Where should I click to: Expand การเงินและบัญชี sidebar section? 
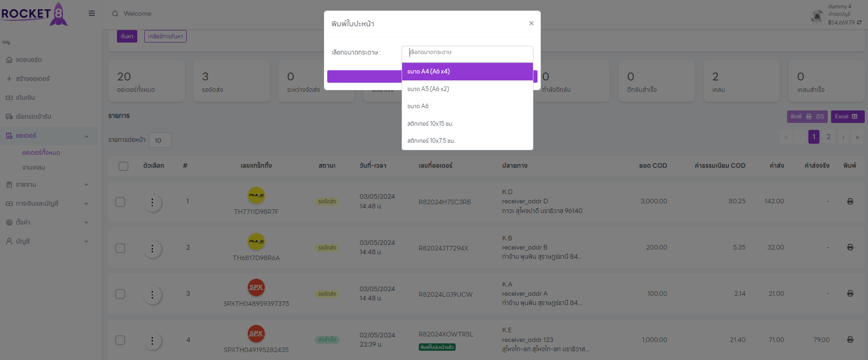coord(49,203)
